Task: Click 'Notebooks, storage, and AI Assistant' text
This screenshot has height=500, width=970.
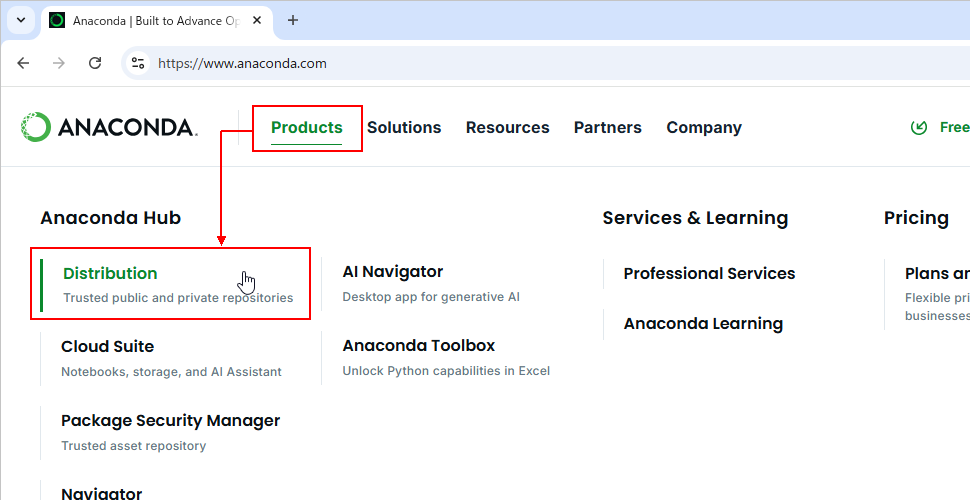Action: coord(171,372)
